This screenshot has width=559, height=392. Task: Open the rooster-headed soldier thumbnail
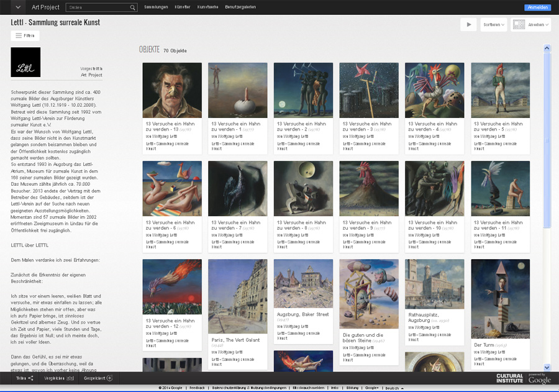click(x=501, y=90)
